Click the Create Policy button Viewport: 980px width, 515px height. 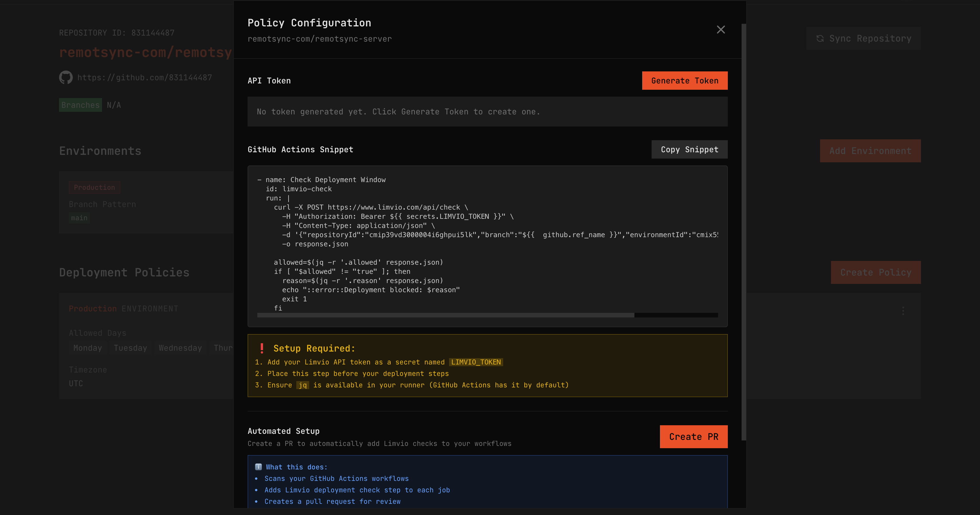(x=875, y=272)
